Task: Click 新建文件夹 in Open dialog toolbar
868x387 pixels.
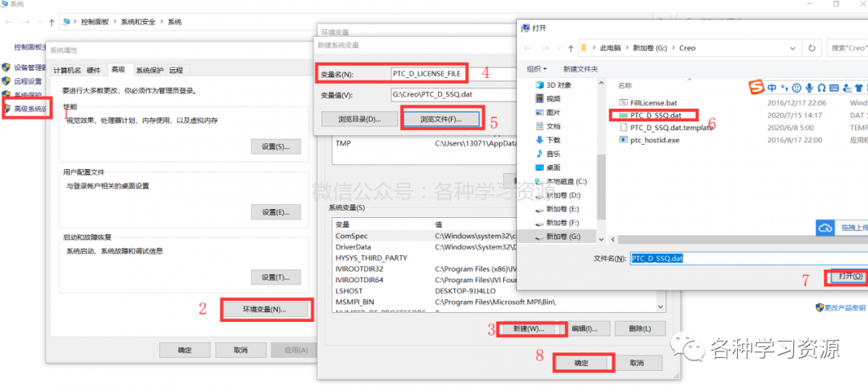Action: 580,68
